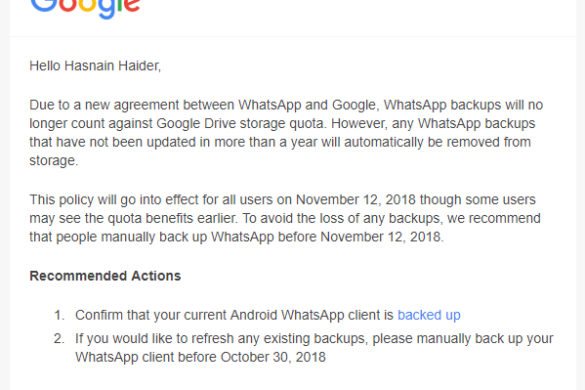Select the "Recommended Actions" heading
Screen dimensions: 585x390
(105, 276)
